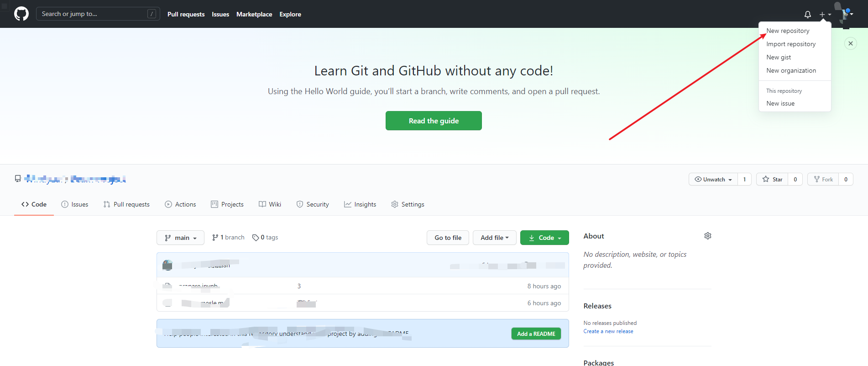Open the About settings gear
This screenshot has height=366, width=868.
click(708, 236)
